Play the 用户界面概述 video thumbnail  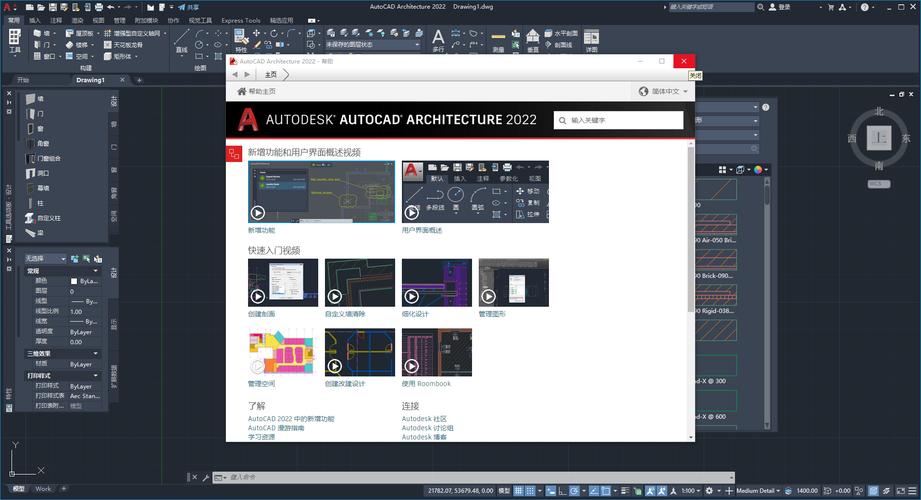click(475, 192)
